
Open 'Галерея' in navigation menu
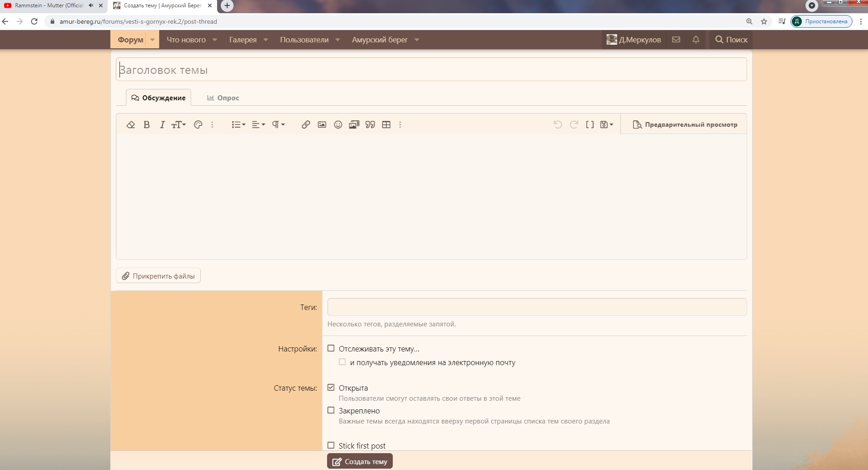pos(243,40)
